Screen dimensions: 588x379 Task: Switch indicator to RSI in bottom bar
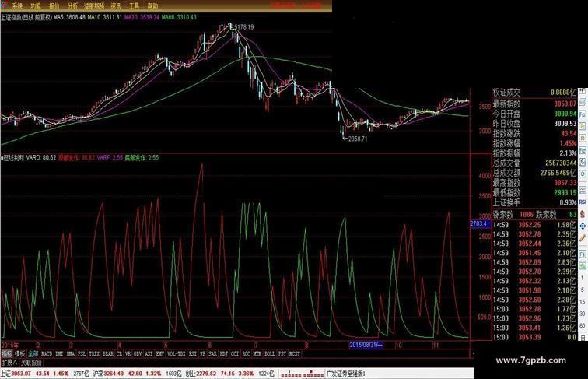pos(193,353)
